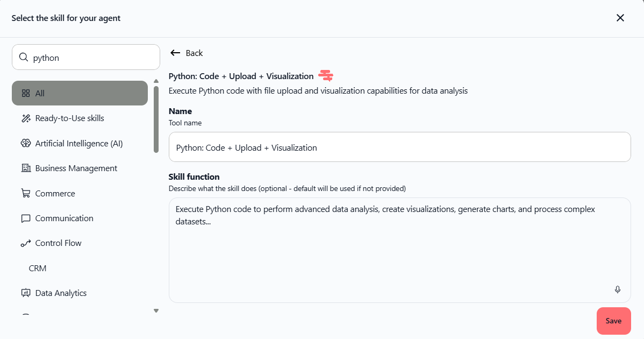Go back using the Back arrow
This screenshot has width=644, height=339.
186,53
